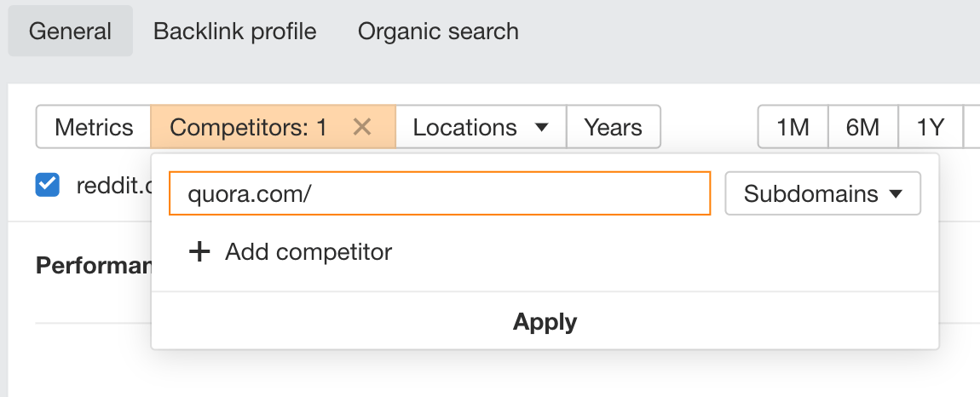Expand the Subdomains mode dropdown
980x397 pixels.
[x=821, y=194]
